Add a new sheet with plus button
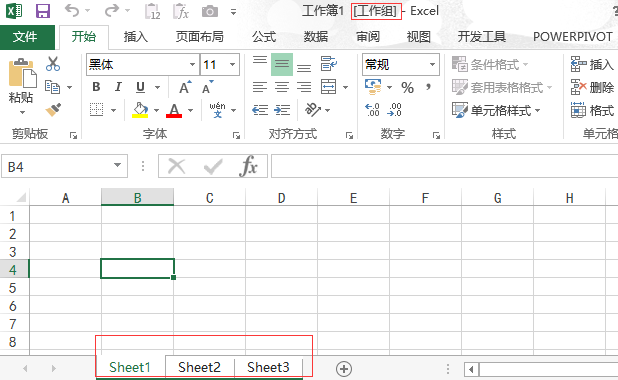The image size is (618, 380). tap(344, 369)
